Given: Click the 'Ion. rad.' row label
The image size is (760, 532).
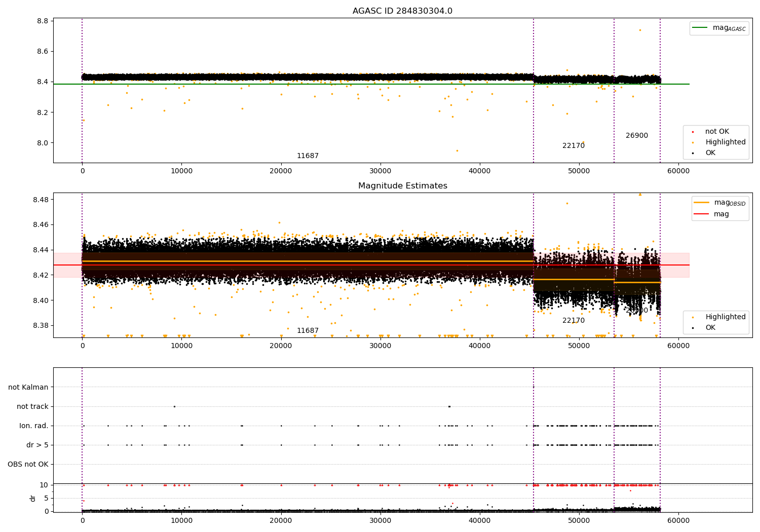Looking at the screenshot, I should point(34,426).
